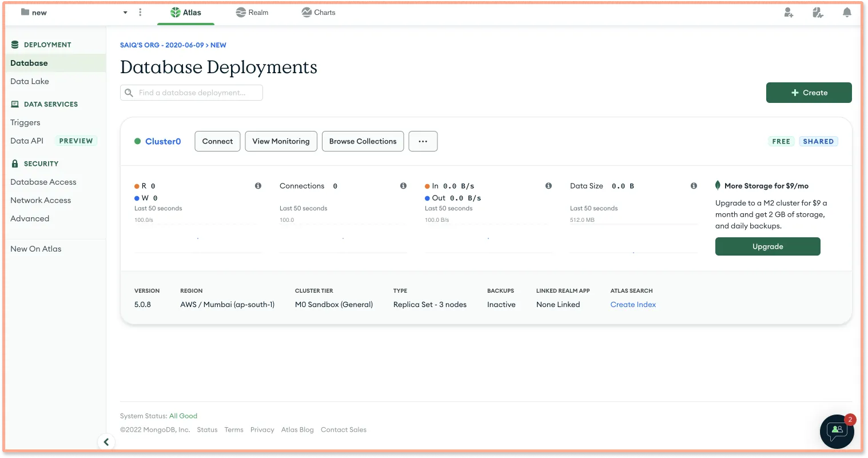The width and height of the screenshot is (868, 458).
Task: Click the Deployment section stack icon
Action: 15,45
